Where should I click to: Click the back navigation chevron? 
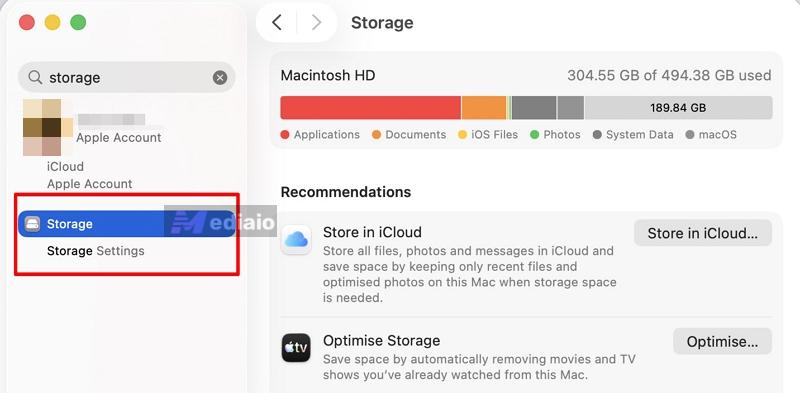277,22
